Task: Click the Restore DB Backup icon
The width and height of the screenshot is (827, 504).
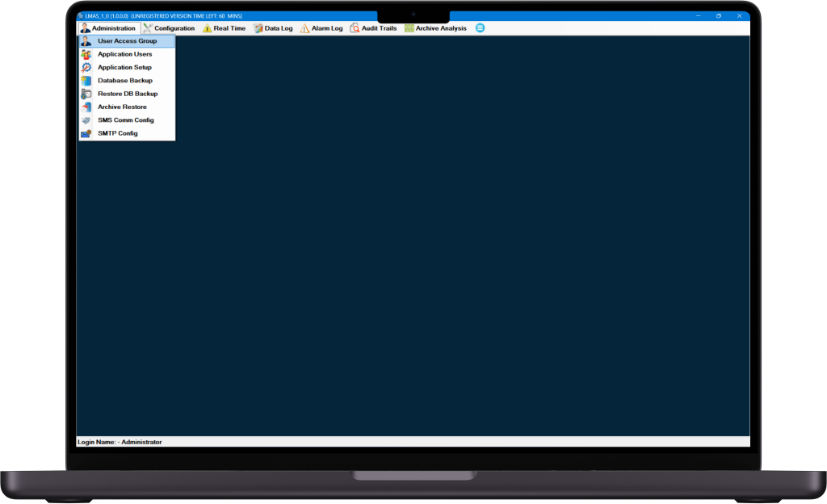Action: point(86,94)
